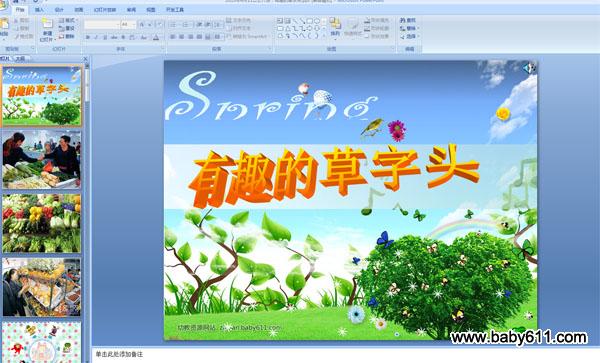The width and height of the screenshot is (600, 363).
Task: Click the Grow Font button
Action: pyautogui.click(x=142, y=25)
